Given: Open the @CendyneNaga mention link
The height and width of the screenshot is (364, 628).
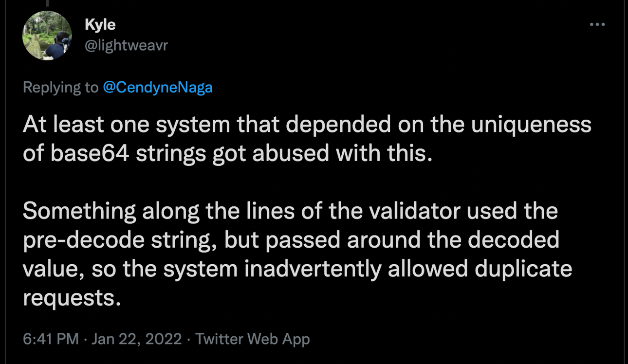Looking at the screenshot, I should [x=158, y=88].
